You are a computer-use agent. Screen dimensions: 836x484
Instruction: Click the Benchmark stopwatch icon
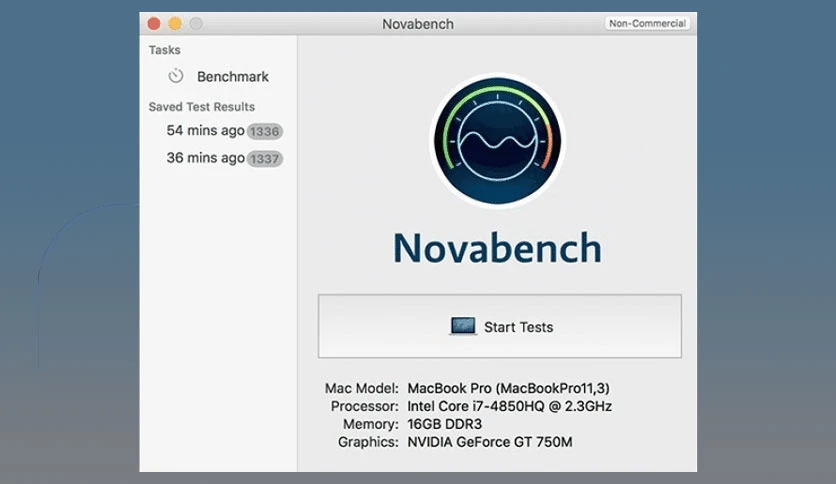click(175, 76)
